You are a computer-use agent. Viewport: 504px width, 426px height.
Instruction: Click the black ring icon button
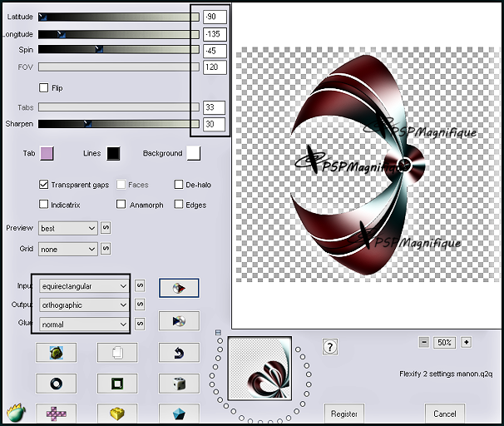coord(56,383)
